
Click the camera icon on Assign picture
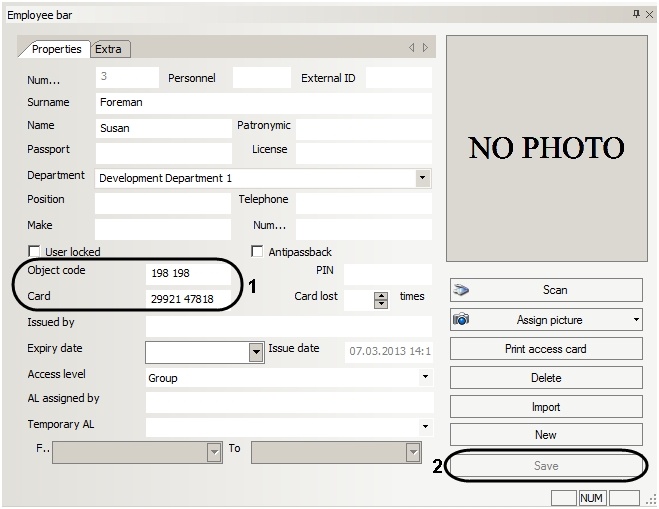[461, 319]
